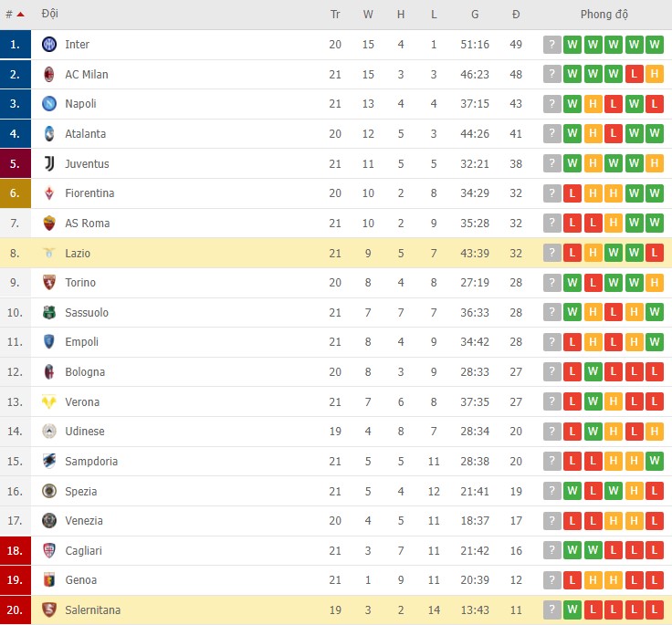
Task: Click the AS Roma crest icon
Action: (49, 224)
